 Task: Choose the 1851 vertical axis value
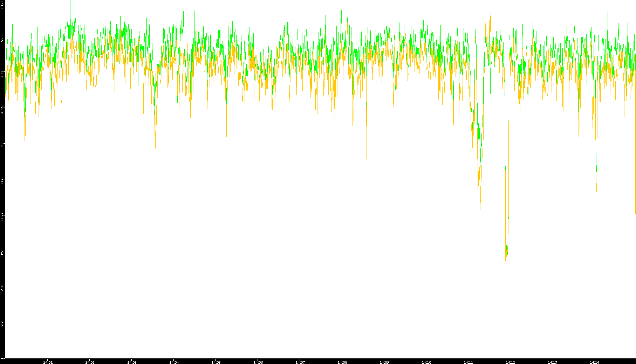coord(2,254)
